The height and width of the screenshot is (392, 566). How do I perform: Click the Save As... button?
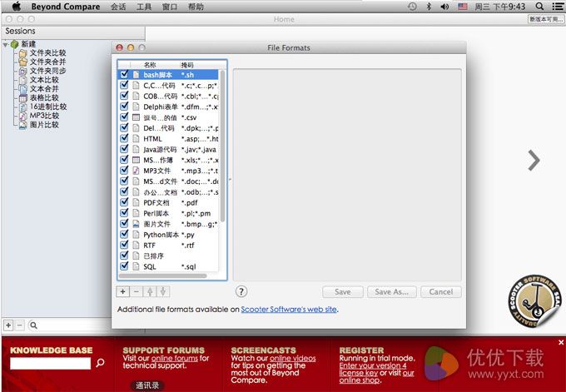point(392,291)
